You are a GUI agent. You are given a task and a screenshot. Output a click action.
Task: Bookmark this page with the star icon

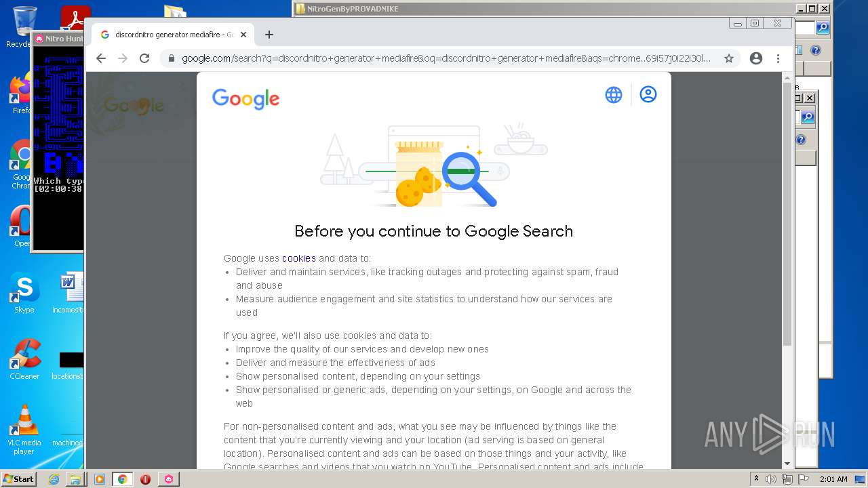pyautogui.click(x=729, y=58)
